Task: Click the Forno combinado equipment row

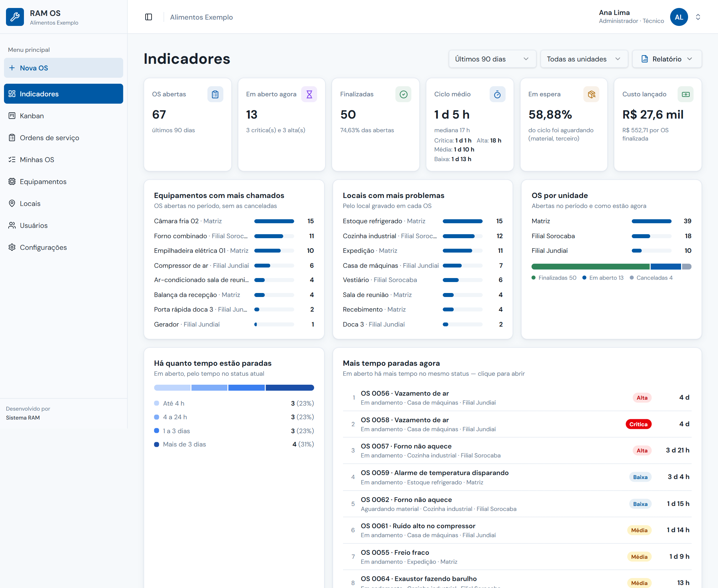Action: [x=234, y=236]
